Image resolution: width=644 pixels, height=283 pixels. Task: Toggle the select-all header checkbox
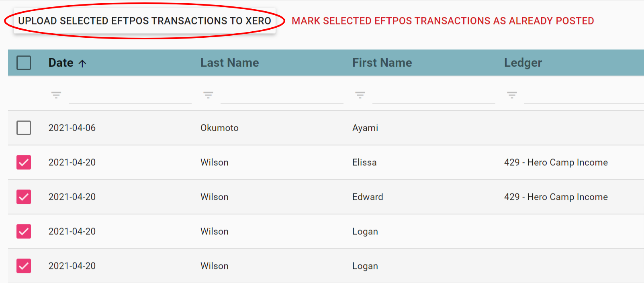point(24,63)
